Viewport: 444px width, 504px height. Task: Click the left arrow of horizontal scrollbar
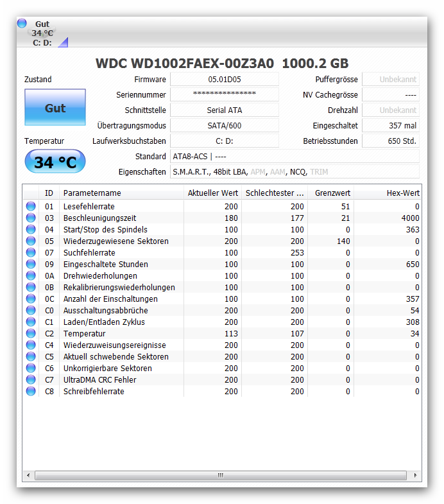click(x=28, y=475)
